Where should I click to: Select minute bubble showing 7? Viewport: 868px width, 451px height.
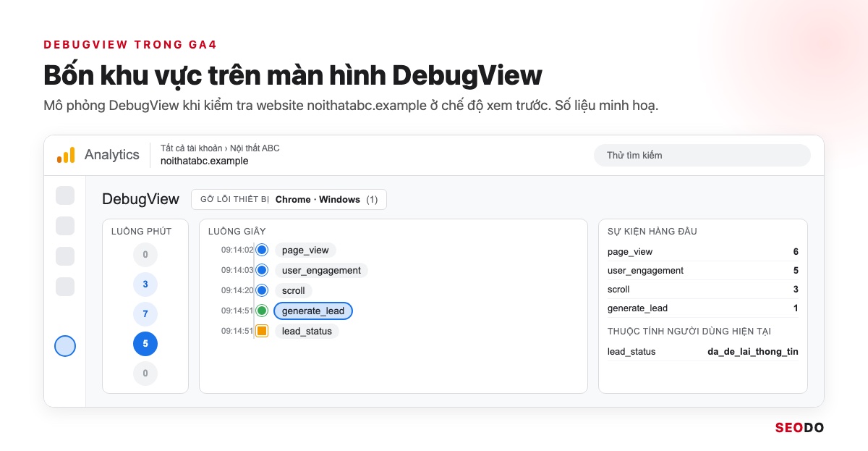coord(145,314)
